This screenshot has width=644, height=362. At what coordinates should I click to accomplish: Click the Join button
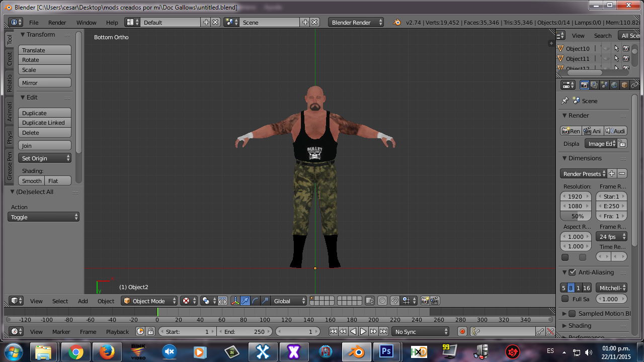45,145
